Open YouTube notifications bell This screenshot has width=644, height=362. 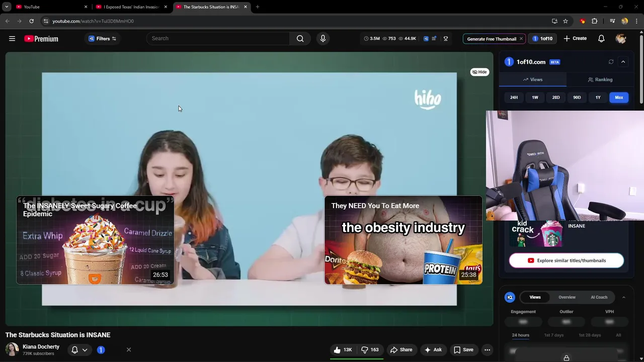[601, 39]
